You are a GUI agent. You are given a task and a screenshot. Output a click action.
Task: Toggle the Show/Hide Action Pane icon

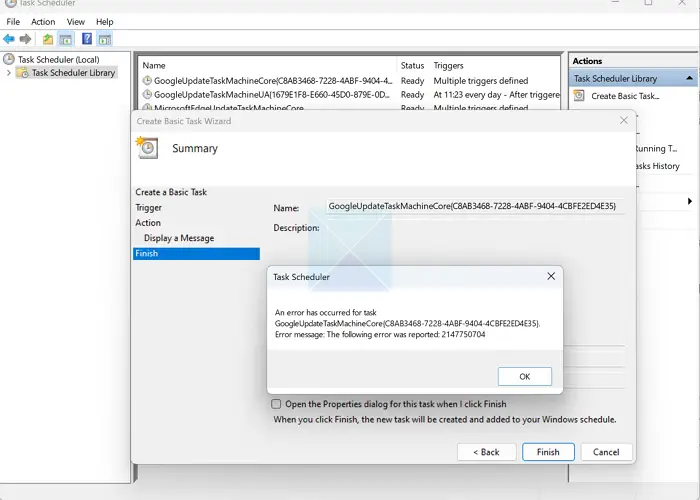(105, 39)
